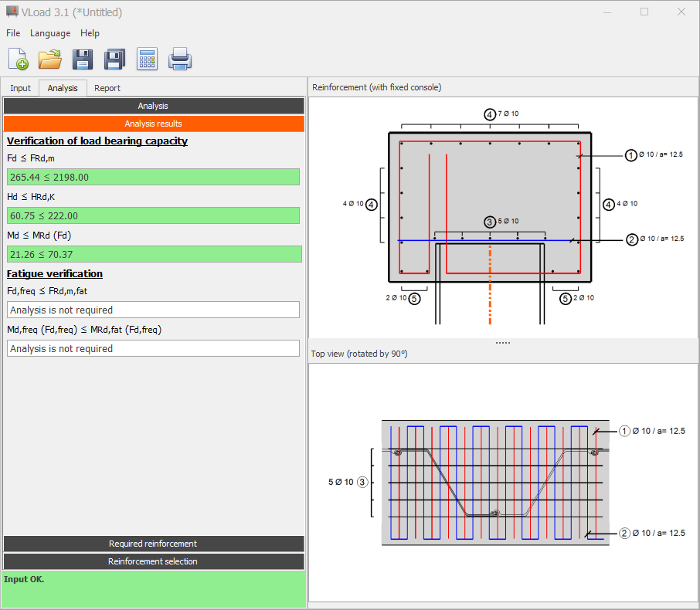Maximize the VLoad window
700x610 pixels.
pyautogui.click(x=644, y=12)
